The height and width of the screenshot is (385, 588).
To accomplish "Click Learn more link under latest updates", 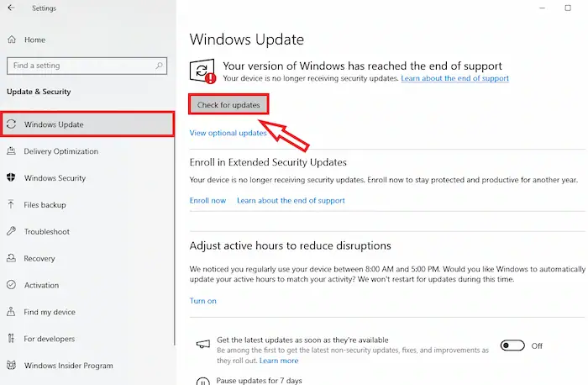I will pyautogui.click(x=279, y=361).
